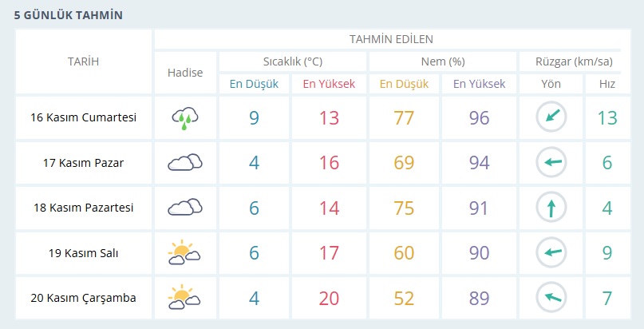Select the 20 Kasım Çarşamba date cell
644x329 pixels.
pyautogui.click(x=83, y=298)
